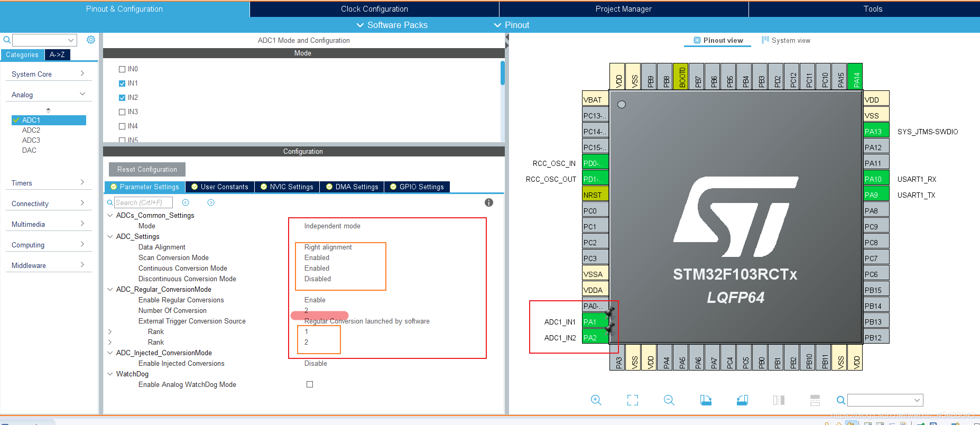Select ADC3 in Analog list
The width and height of the screenshot is (980, 425).
point(31,140)
